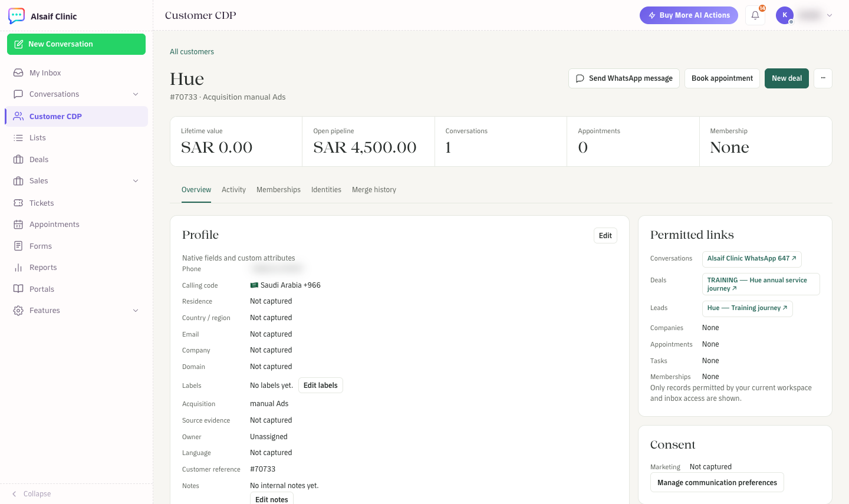Click the Deals briefcase icon
849x504 pixels.
tap(18, 160)
